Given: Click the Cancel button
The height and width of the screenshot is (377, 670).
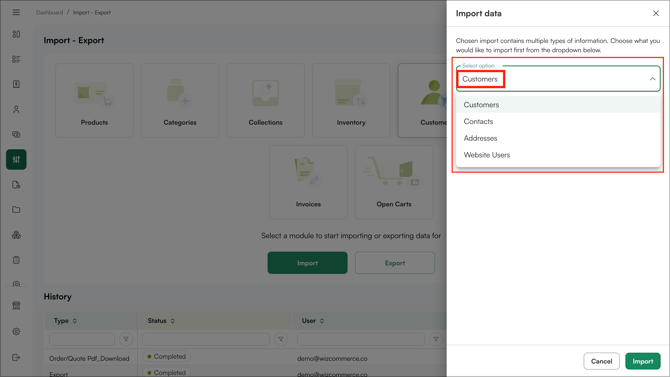Looking at the screenshot, I should [601, 361].
